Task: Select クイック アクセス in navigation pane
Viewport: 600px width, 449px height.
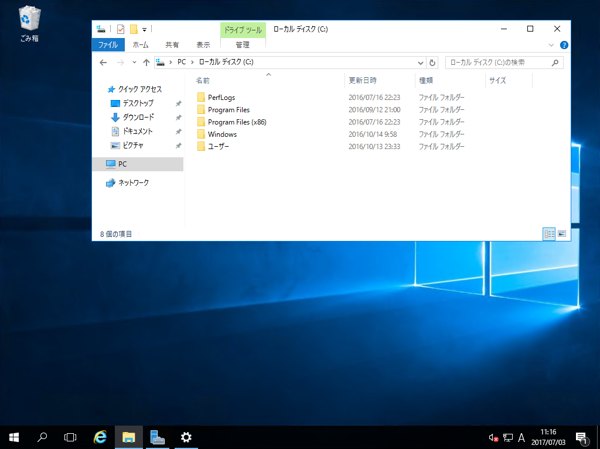Action: (140, 89)
